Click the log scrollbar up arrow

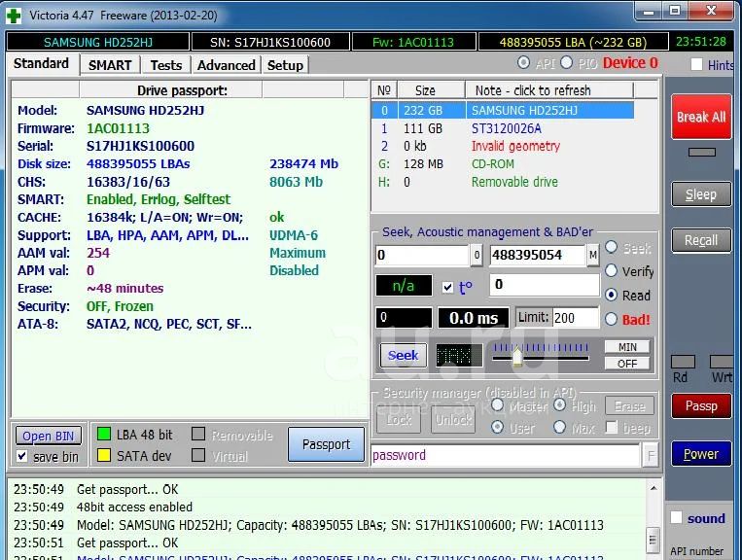654,489
